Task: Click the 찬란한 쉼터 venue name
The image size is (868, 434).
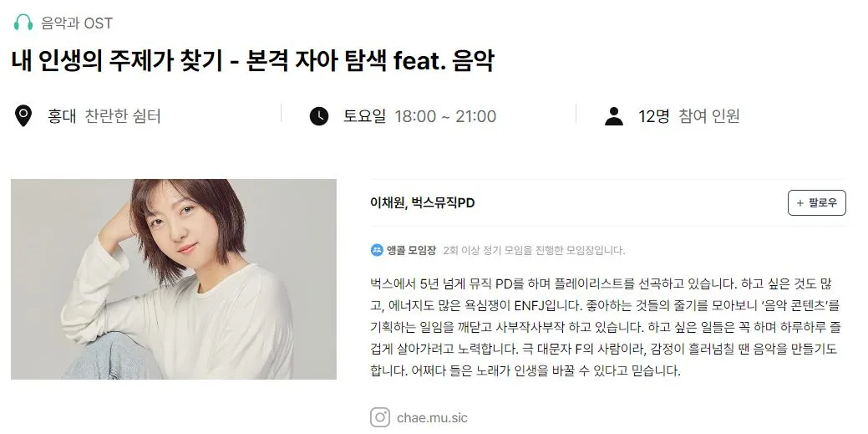Action: pyautogui.click(x=123, y=116)
